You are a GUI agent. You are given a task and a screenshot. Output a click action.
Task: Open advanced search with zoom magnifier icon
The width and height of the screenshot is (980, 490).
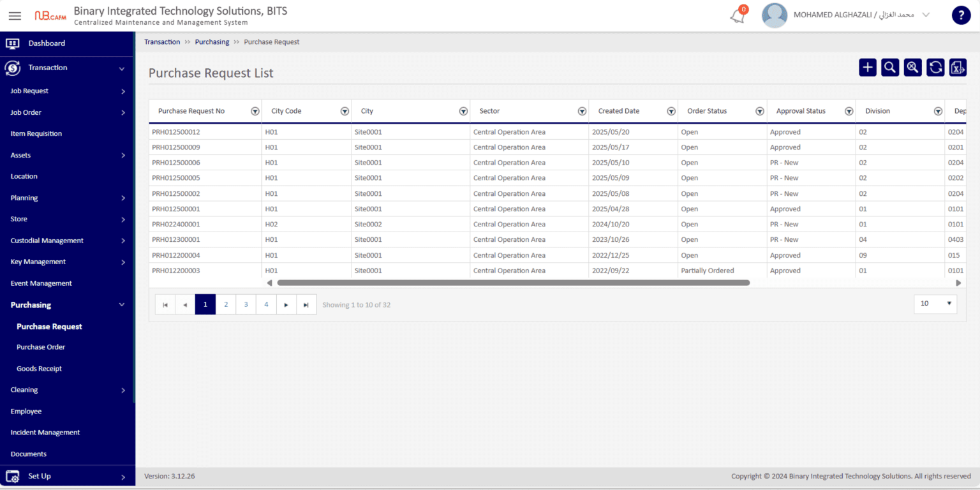913,67
